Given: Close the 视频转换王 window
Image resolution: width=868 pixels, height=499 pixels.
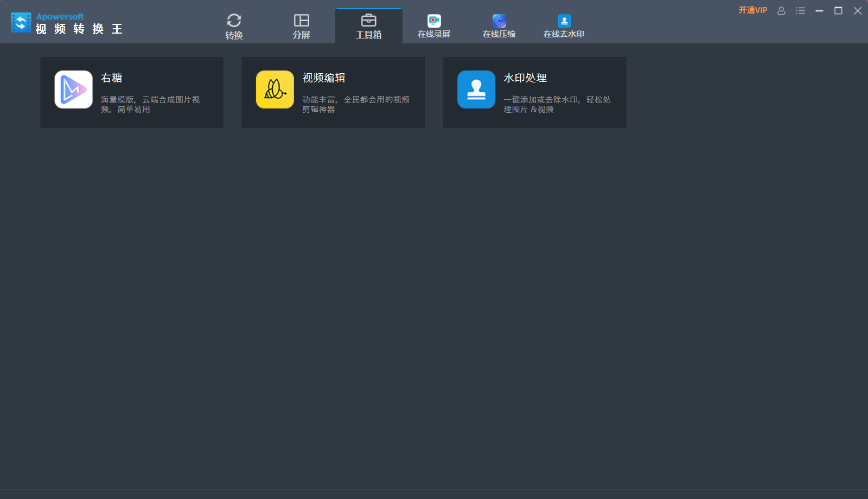Looking at the screenshot, I should coord(858,11).
